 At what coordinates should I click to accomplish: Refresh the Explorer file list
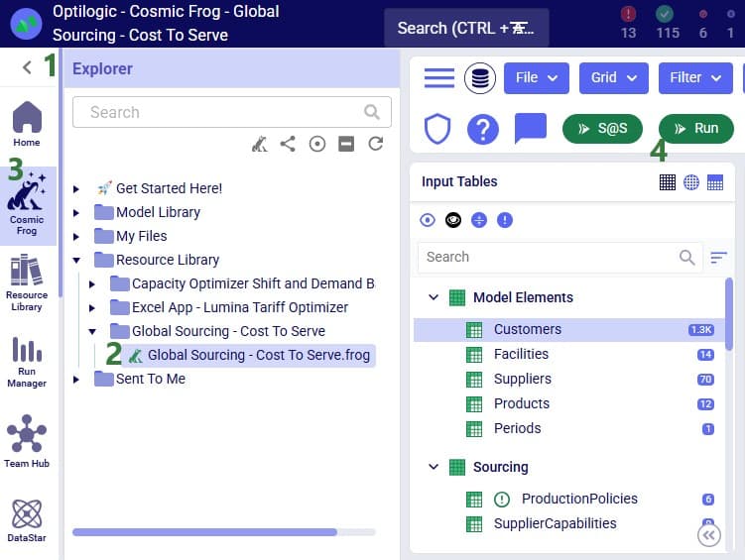click(376, 144)
